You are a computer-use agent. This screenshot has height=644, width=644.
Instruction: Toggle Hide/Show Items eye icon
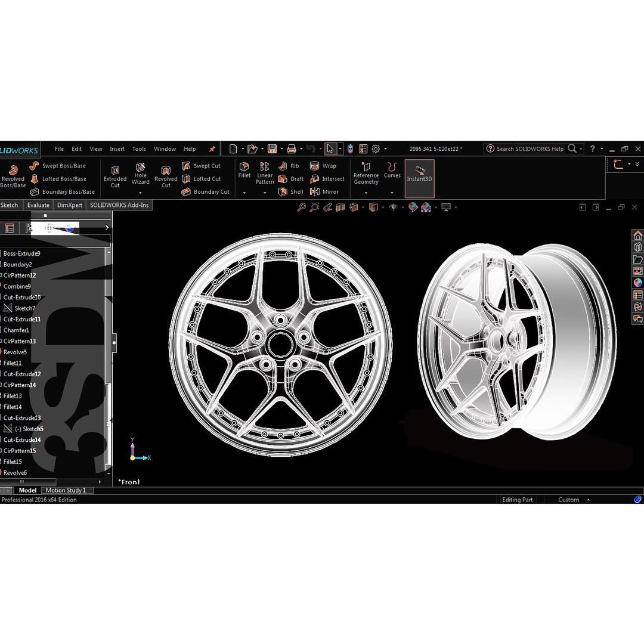tap(393, 207)
